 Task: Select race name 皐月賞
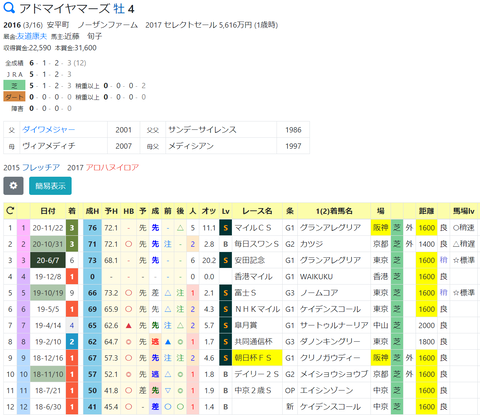246,325
